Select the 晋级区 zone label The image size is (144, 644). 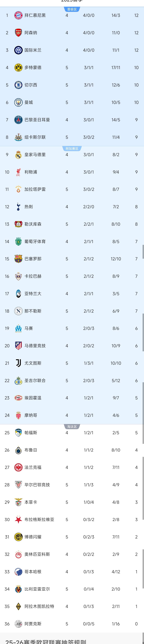(72, 9)
